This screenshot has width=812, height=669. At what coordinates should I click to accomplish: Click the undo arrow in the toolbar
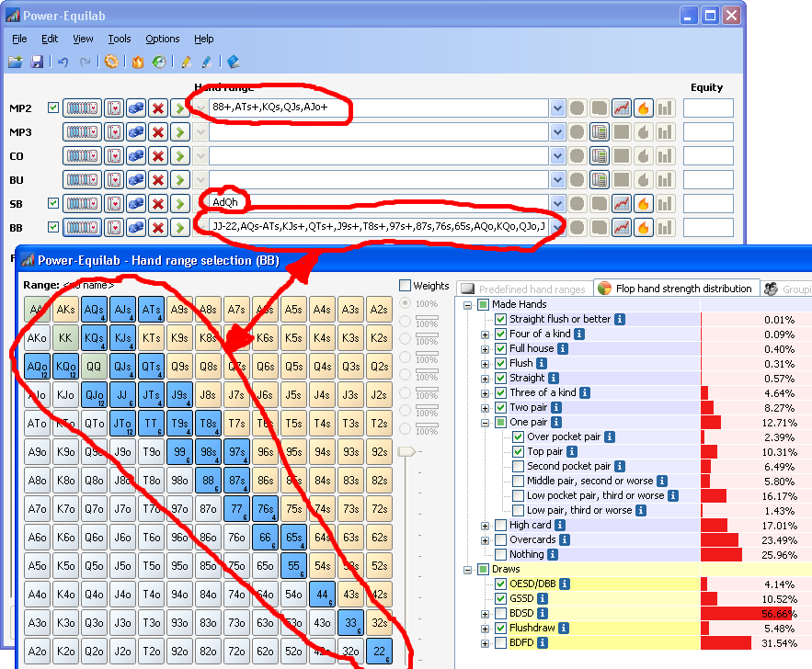pyautogui.click(x=63, y=62)
